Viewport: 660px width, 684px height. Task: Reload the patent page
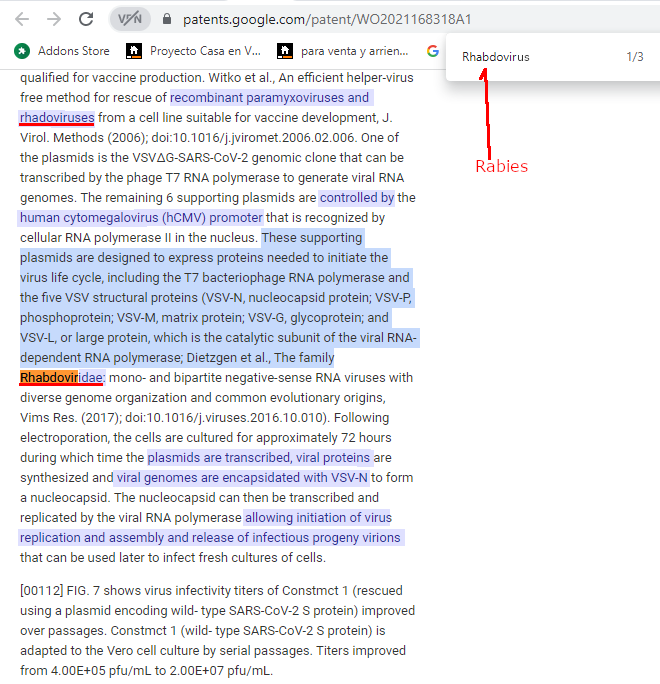[87, 19]
